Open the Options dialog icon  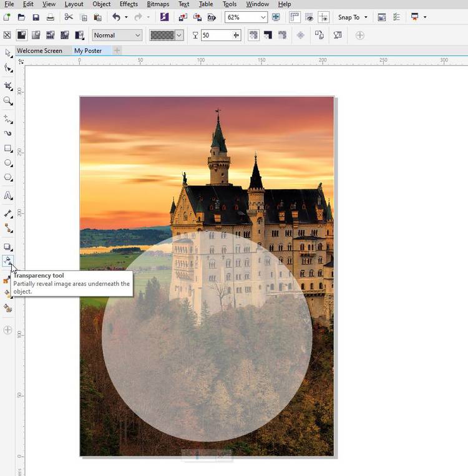(396, 17)
